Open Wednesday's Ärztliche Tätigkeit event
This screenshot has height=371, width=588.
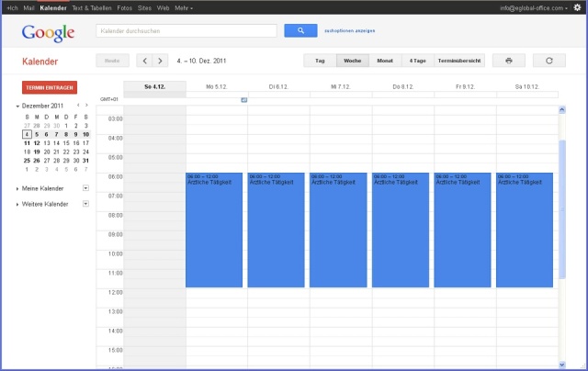tap(338, 230)
